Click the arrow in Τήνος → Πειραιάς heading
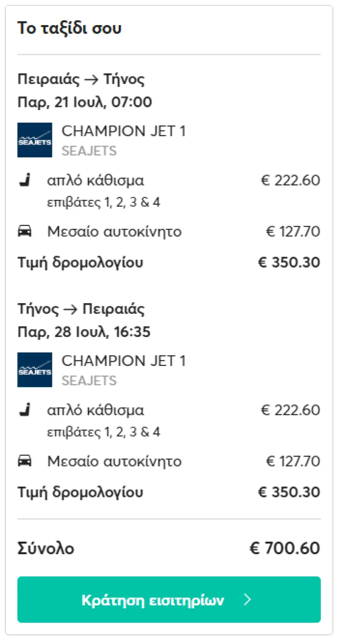The image size is (344, 644). (x=70, y=309)
